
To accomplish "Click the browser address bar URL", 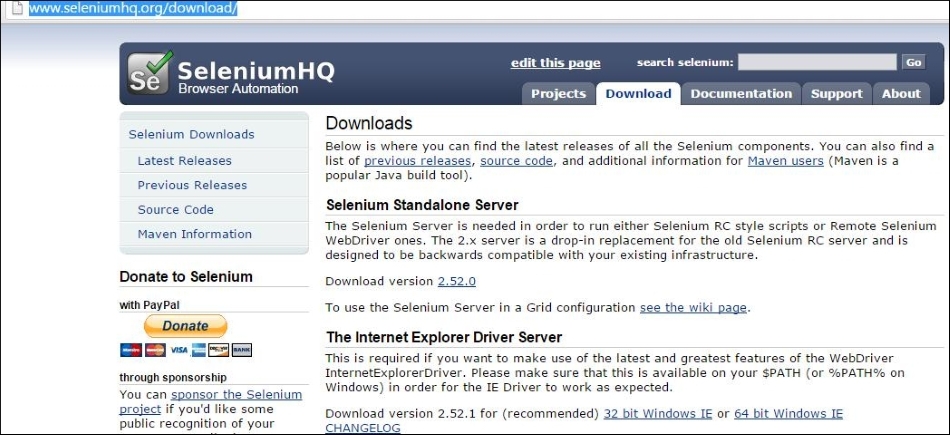I will [x=133, y=8].
